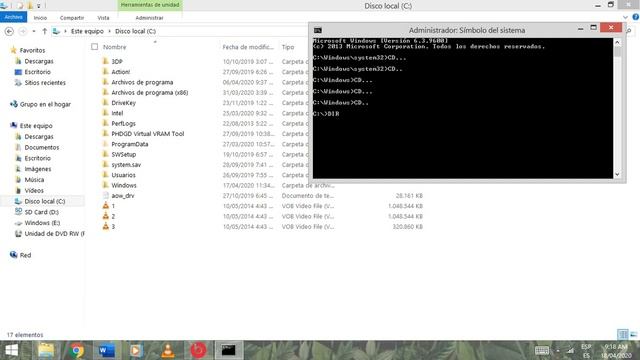Toggle the select-all checkbox in header
640x360 pixels.
coord(95,47)
